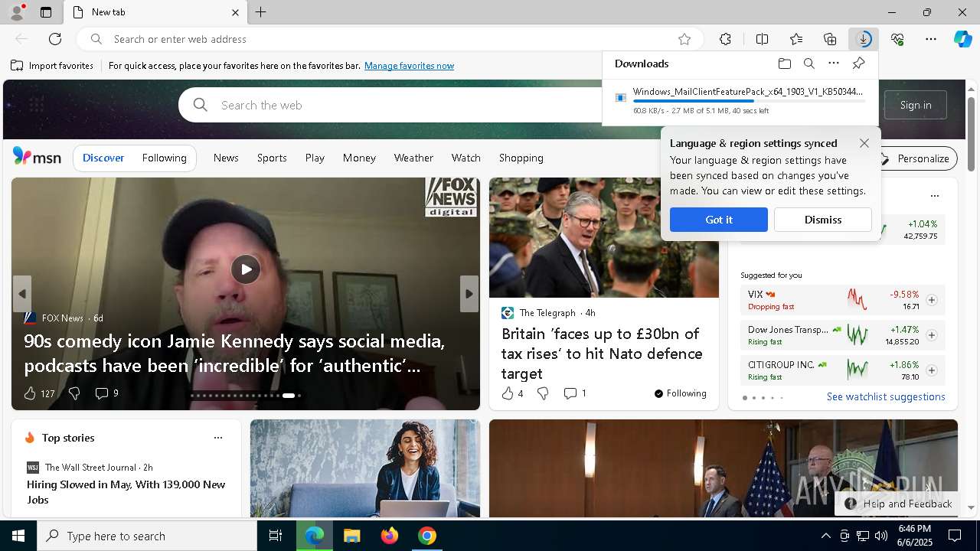Open the Money section
980x551 pixels.
click(359, 158)
